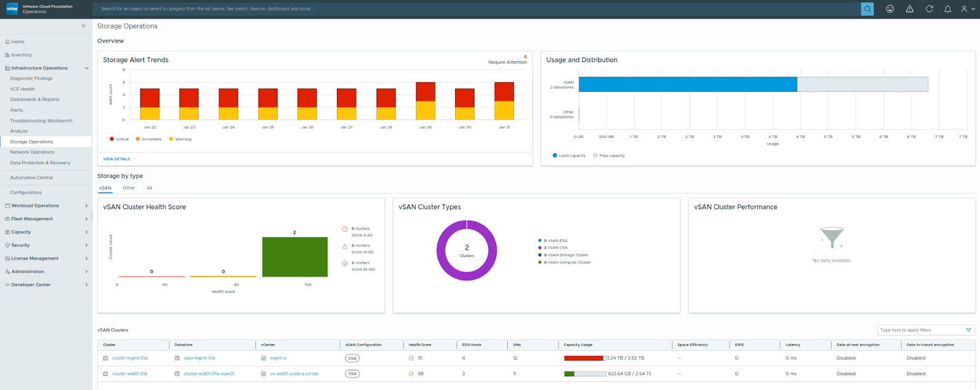Switch to the vSAN tab
Image resolution: width=980 pixels, height=390 pixels.
click(x=105, y=188)
